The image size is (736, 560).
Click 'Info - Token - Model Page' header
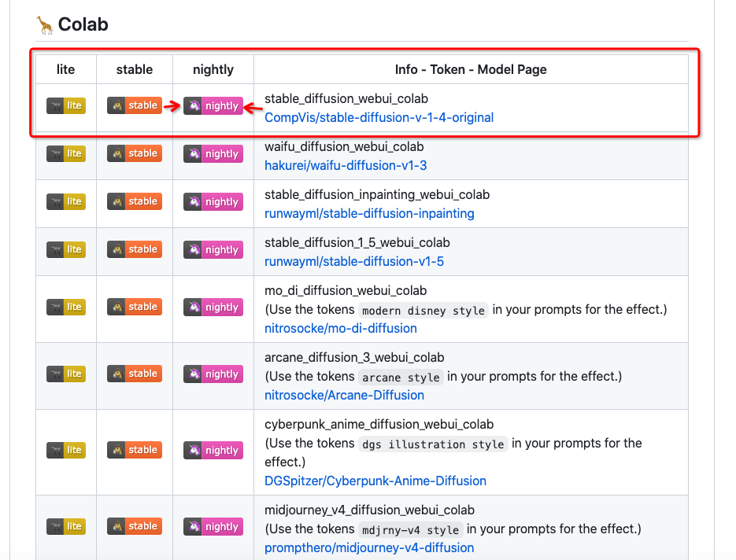pos(471,69)
